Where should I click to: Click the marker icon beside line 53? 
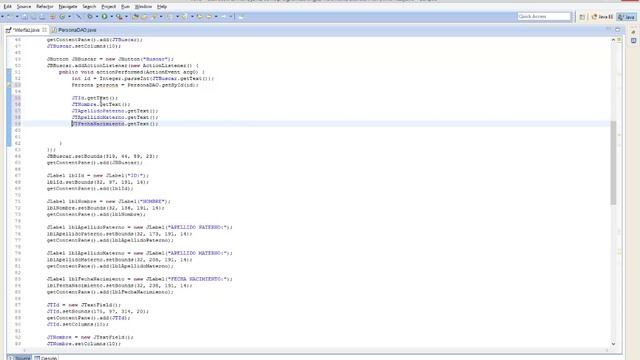click(x=9, y=85)
